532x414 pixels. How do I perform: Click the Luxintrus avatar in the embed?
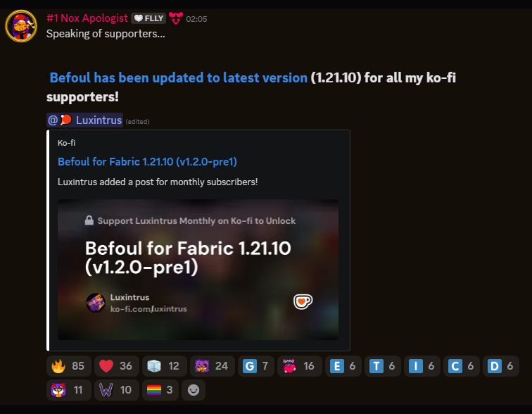click(x=96, y=303)
